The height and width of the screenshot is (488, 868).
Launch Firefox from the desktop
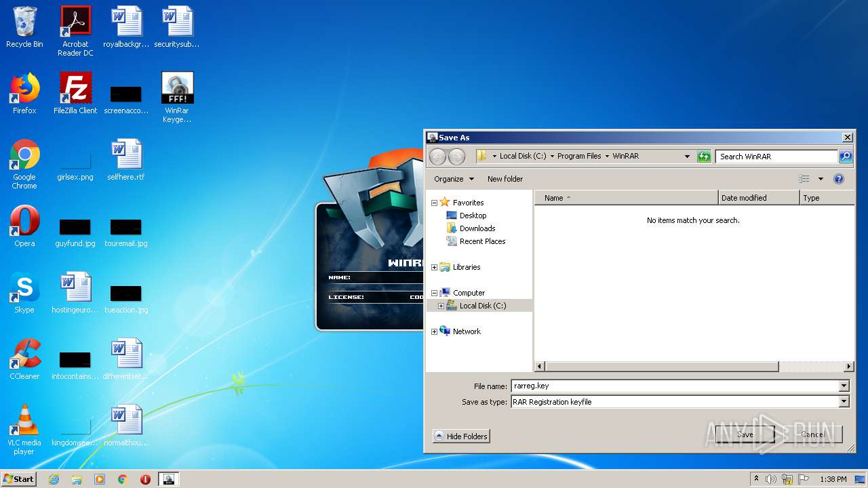[24, 94]
